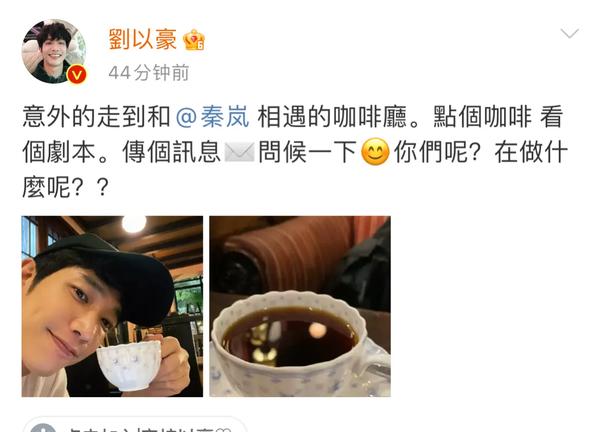The image size is (600, 432).
Task: Open the coffee cup photo
Action: 300,306
